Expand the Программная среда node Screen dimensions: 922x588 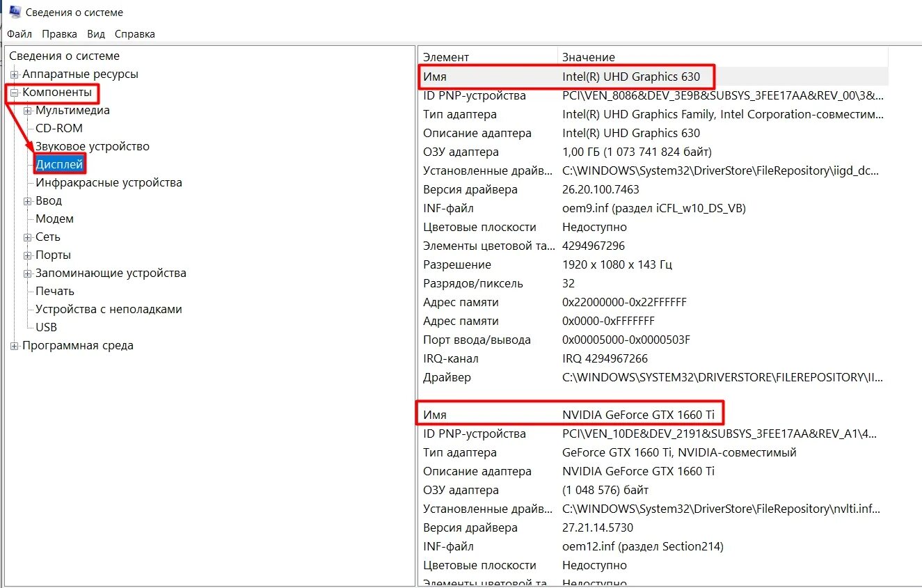pyautogui.click(x=14, y=346)
